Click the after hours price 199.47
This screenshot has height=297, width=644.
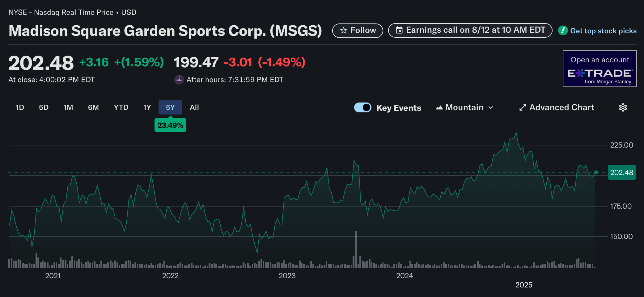click(x=196, y=62)
